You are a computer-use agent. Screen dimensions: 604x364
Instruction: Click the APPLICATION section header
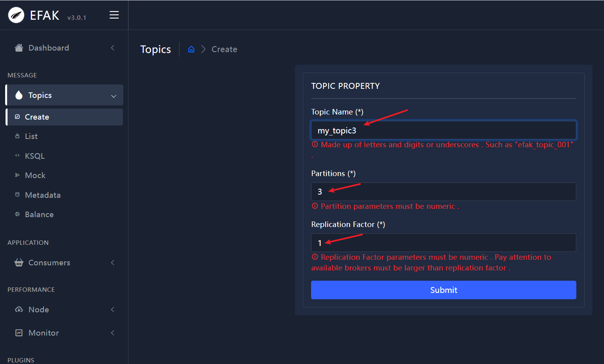click(28, 243)
